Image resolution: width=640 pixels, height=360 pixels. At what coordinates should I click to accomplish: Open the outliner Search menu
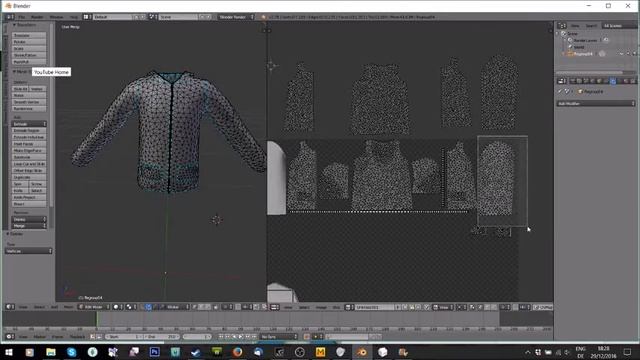click(x=591, y=26)
